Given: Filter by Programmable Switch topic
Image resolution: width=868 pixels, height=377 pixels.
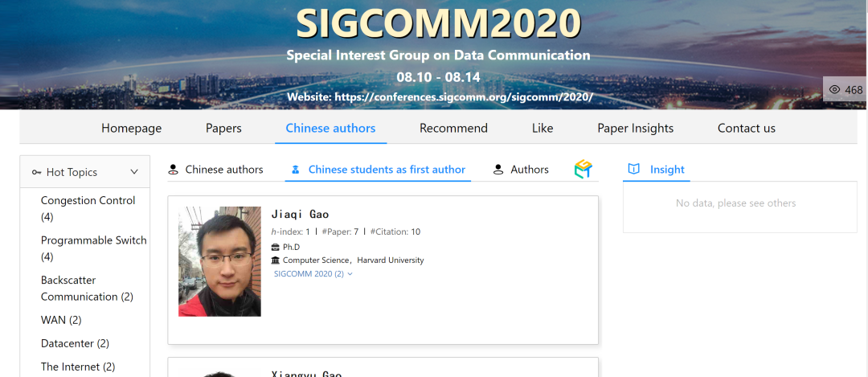Looking at the screenshot, I should (93, 248).
